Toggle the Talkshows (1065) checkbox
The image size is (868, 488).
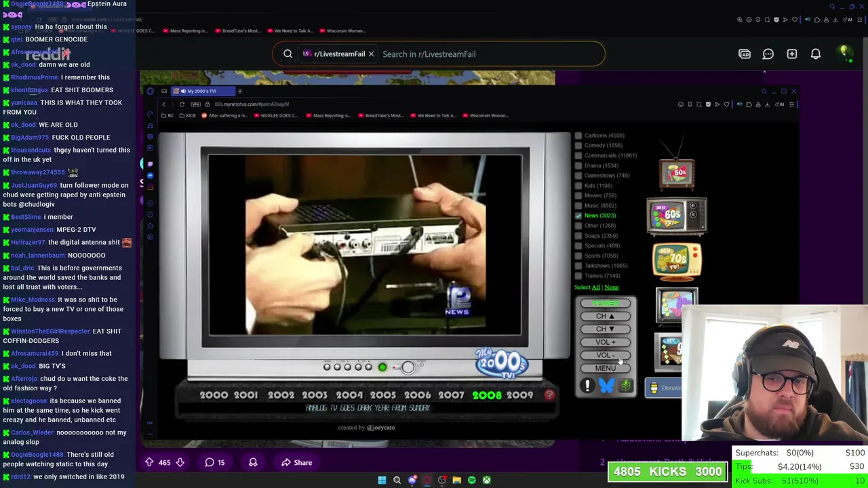tap(578, 266)
